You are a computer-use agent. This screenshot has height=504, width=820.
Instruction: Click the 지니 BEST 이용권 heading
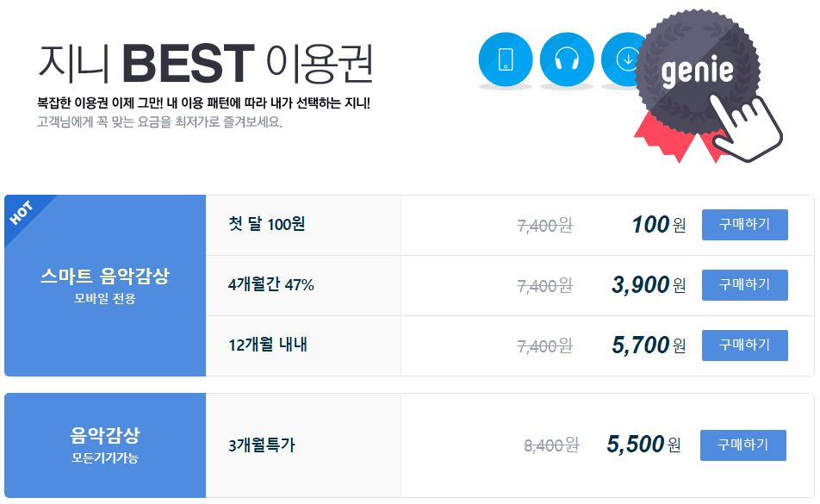[x=206, y=63]
